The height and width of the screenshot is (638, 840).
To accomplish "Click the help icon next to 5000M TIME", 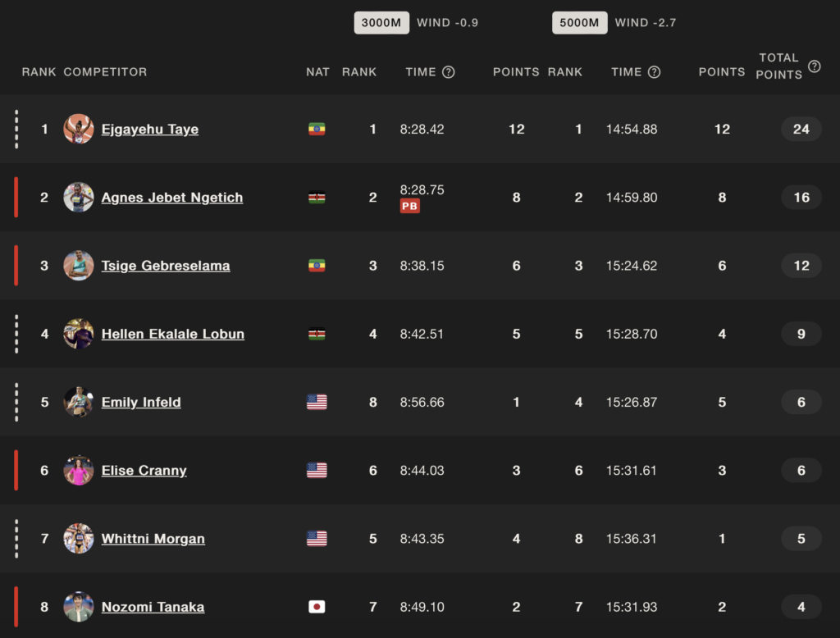I will click(654, 72).
